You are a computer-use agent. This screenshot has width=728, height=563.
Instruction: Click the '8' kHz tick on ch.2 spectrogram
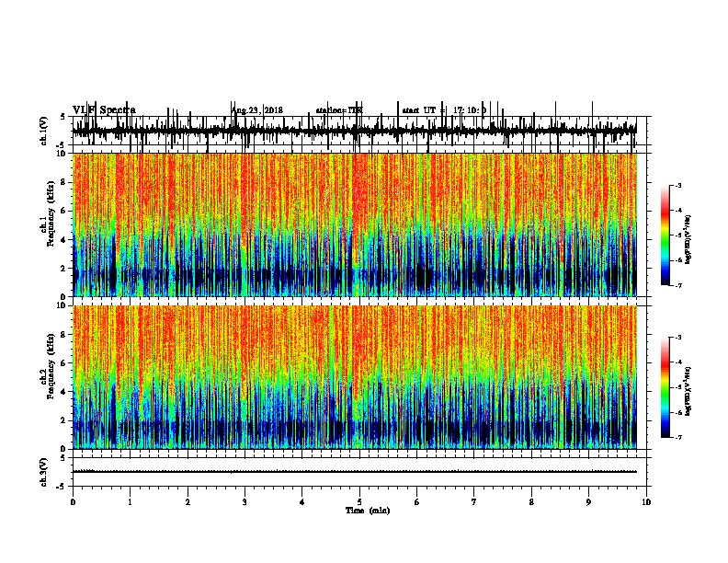63,335
